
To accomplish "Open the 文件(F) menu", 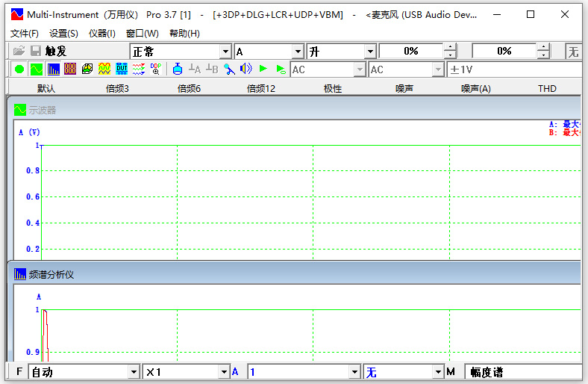I will coord(25,34).
